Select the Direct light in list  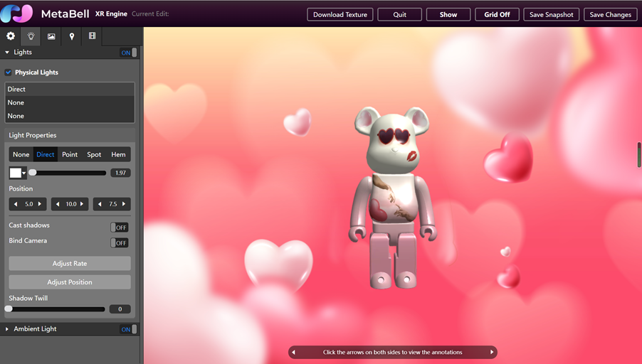click(70, 89)
